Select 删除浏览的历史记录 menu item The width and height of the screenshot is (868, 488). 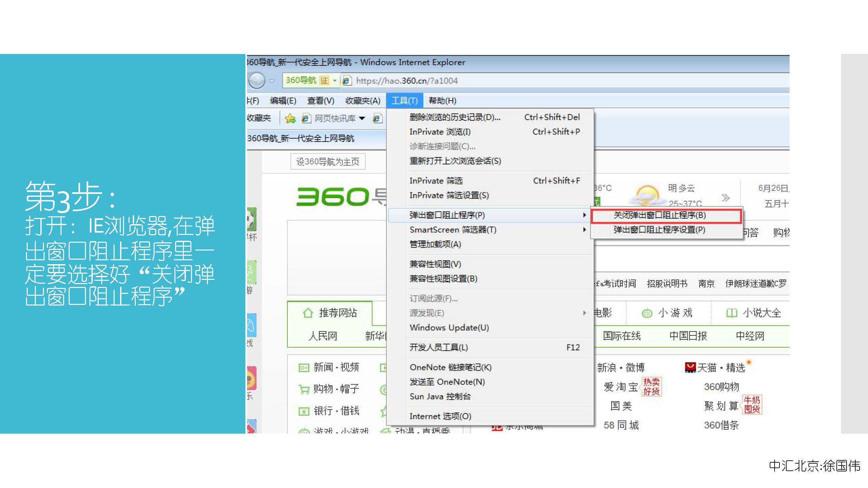pyautogui.click(x=455, y=117)
